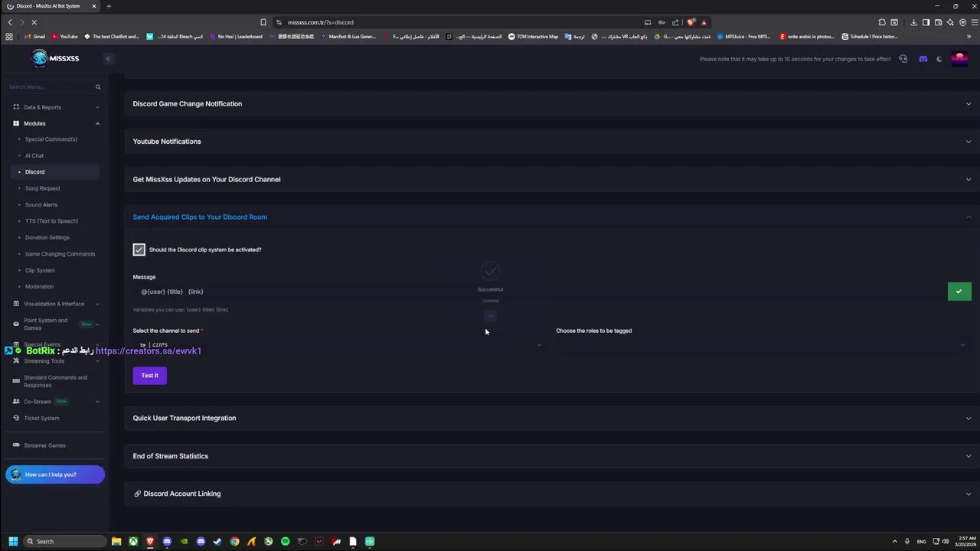Screen dimensions: 980x551
Task: Expand Point System and Games menu
Action: pyautogui.click(x=56, y=324)
